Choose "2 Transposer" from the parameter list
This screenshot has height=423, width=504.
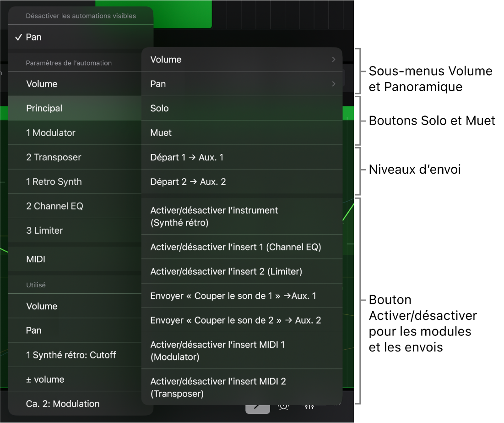coord(54,157)
